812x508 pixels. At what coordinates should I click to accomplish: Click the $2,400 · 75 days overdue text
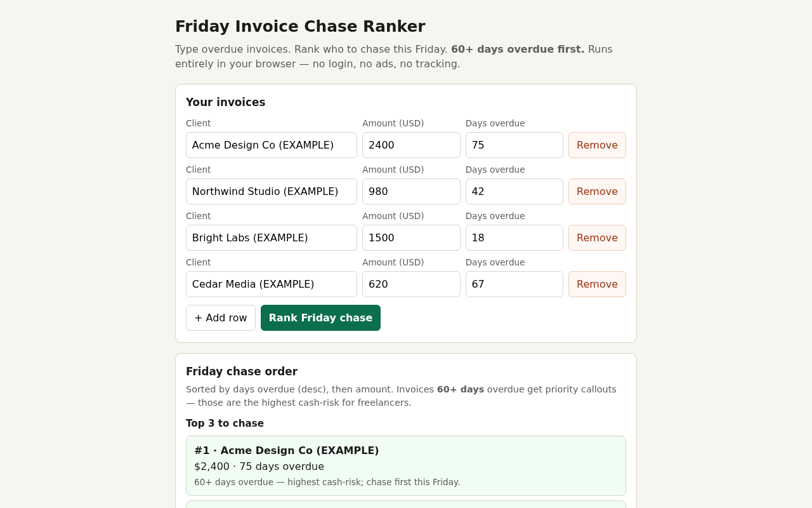259,466
